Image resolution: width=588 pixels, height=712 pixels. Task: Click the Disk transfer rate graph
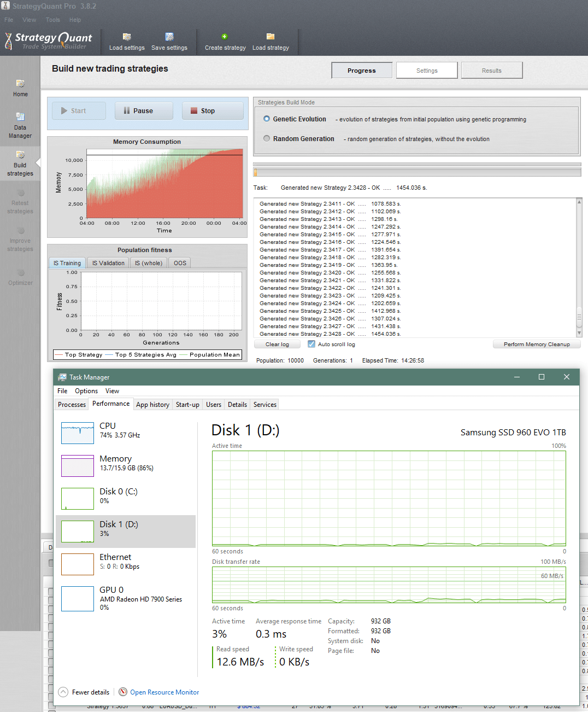click(x=389, y=585)
